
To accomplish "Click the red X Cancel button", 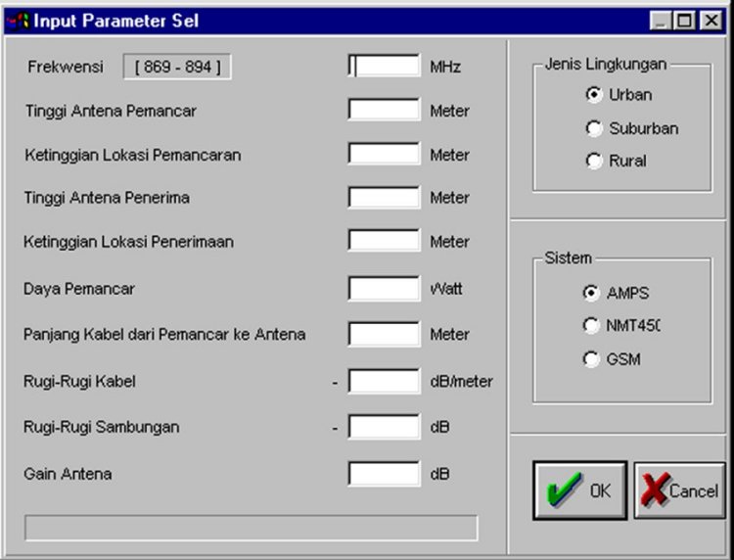I will point(679,490).
